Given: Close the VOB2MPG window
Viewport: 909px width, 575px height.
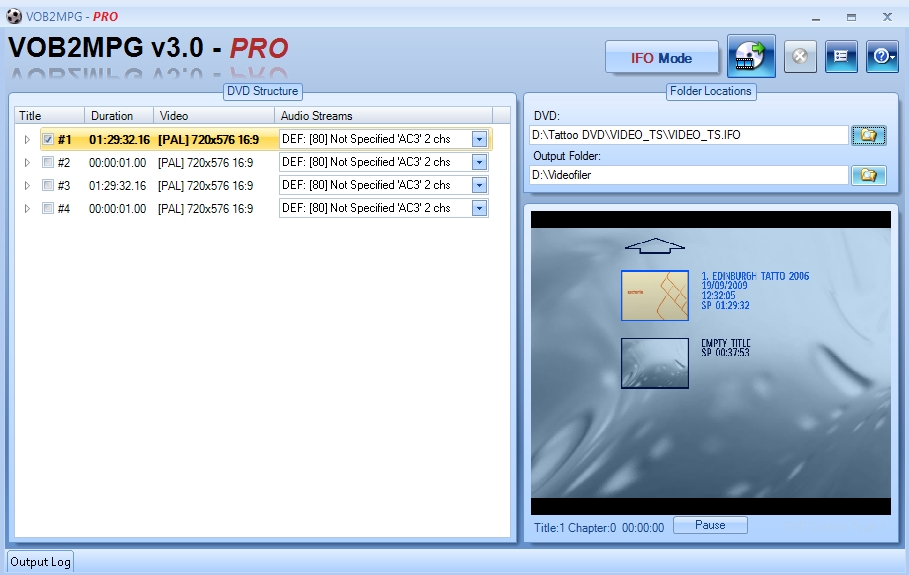Looking at the screenshot, I should 887,17.
